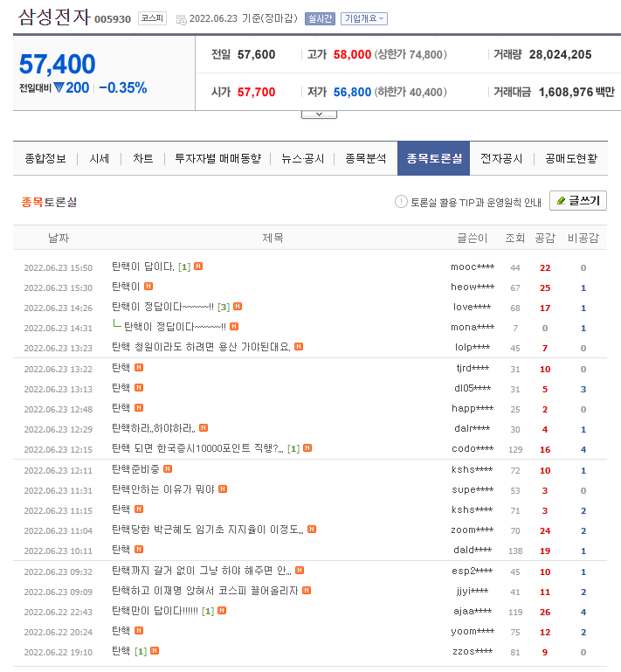Click the new badge on the 한국증시10000포인트 post
This screenshot has height=672, width=621.
[307, 448]
